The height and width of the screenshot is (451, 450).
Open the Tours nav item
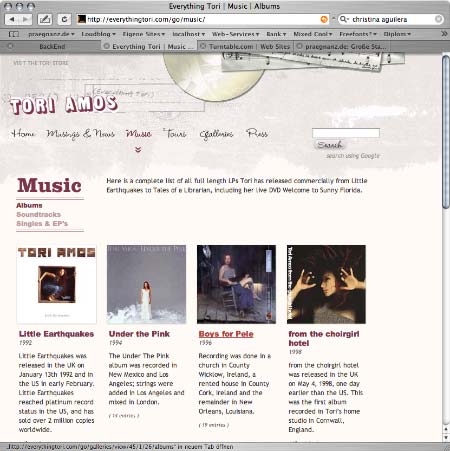tap(175, 134)
